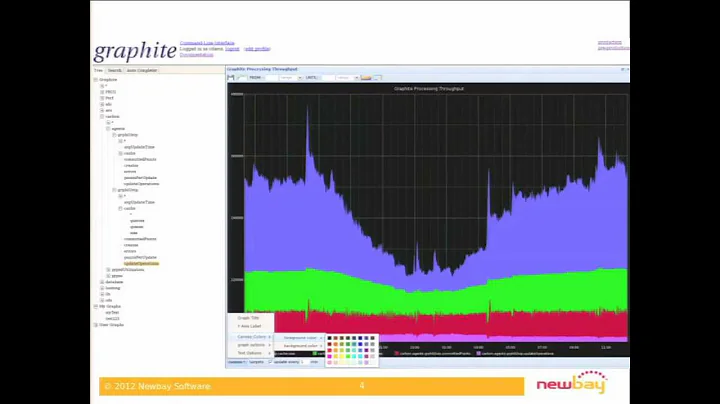Open the Documentation link
The height and width of the screenshot is (404, 720).
pos(197,55)
